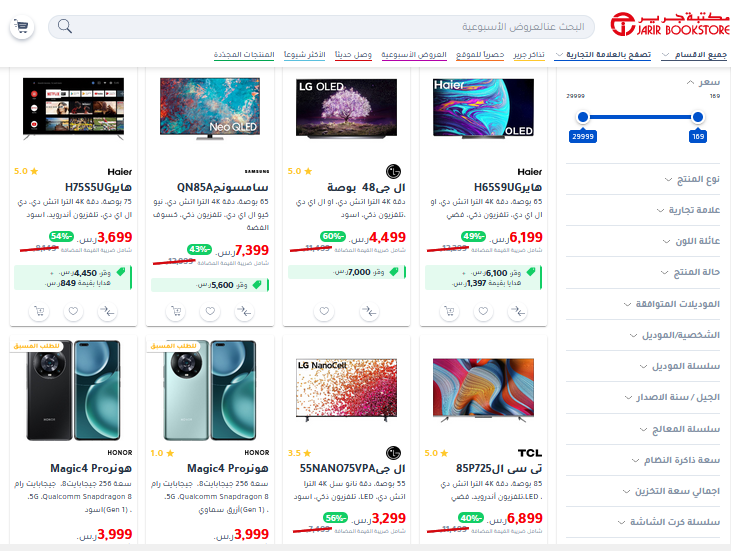Open the black Honor Magic4 Pro image
Viewport: 731px width, 551px height.
(73, 391)
